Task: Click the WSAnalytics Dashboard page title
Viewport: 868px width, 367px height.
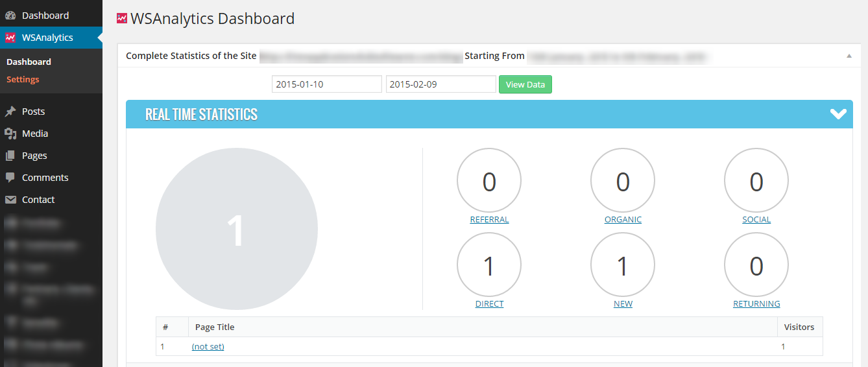Action: (213, 19)
